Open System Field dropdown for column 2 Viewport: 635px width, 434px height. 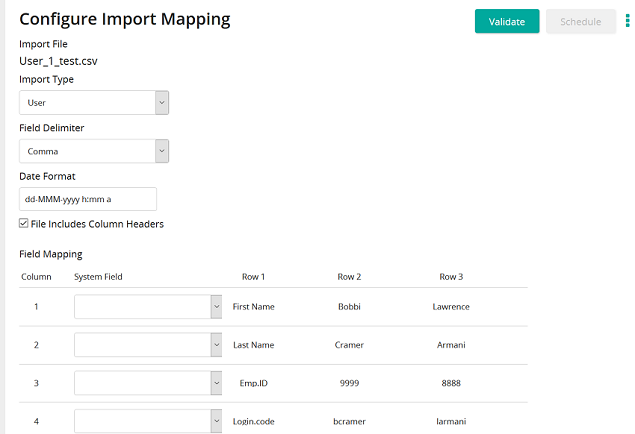click(148, 345)
